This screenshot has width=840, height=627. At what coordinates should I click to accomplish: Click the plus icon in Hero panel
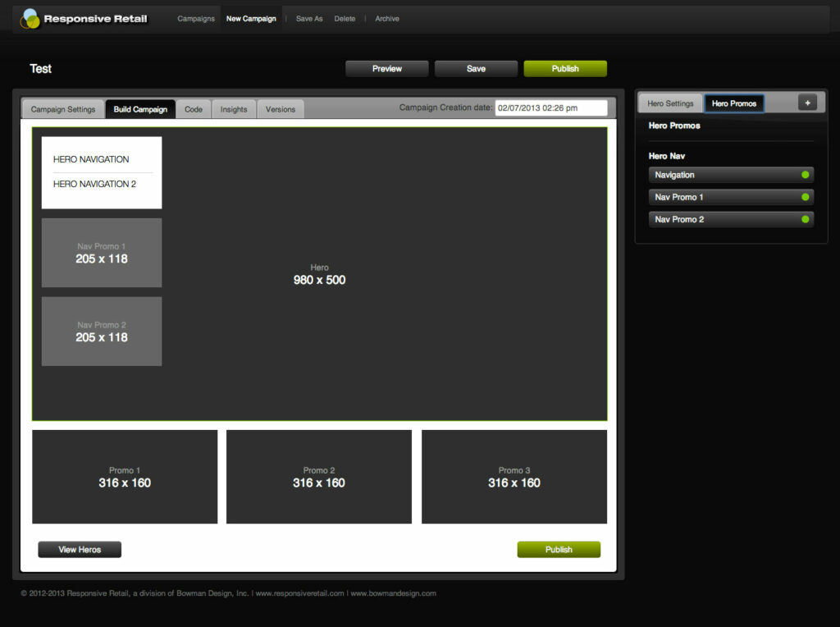(807, 103)
